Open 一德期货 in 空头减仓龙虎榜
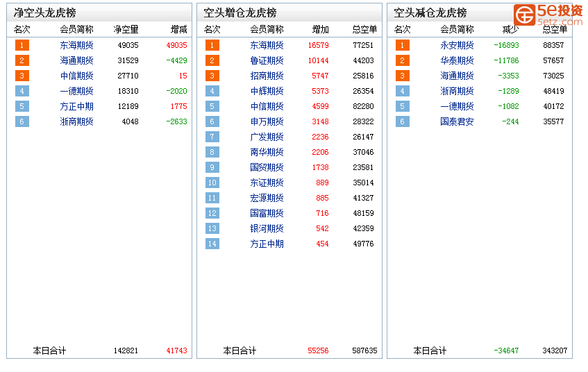This screenshot has width=588, height=372. pyautogui.click(x=457, y=106)
